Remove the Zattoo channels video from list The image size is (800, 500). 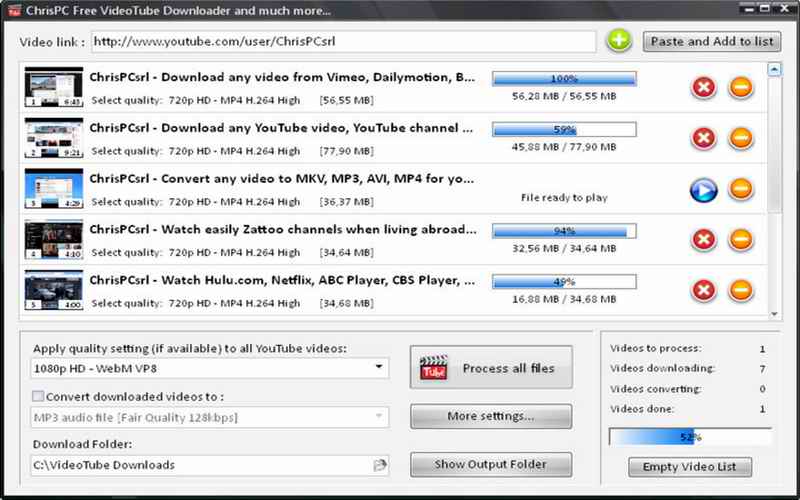[x=741, y=239]
